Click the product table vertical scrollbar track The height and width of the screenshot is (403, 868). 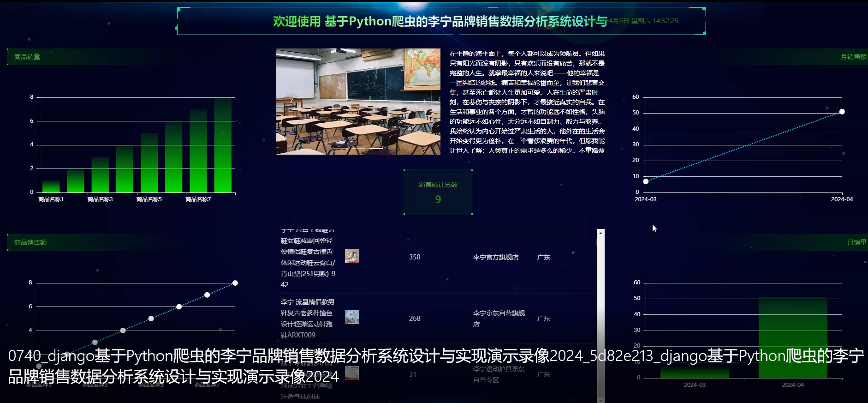(x=600, y=316)
